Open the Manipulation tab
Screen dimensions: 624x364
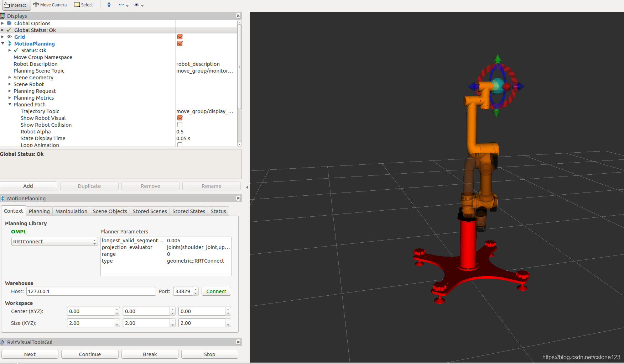click(x=71, y=211)
